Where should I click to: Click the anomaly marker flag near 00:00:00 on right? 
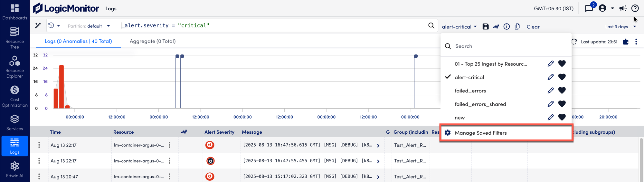pos(416,56)
